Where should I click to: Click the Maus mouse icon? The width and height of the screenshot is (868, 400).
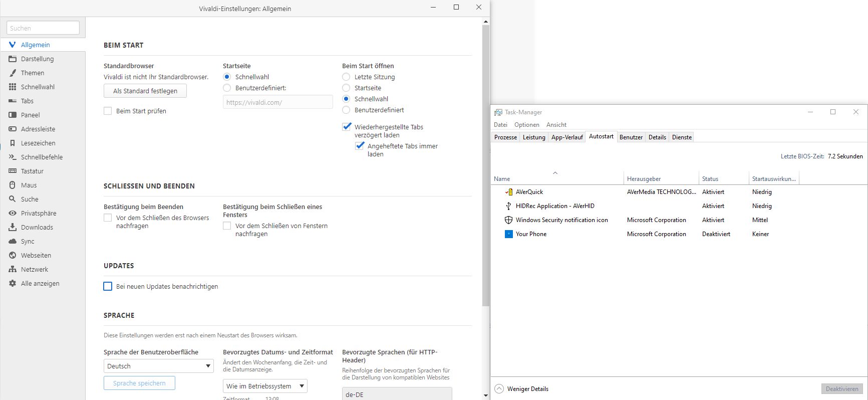[13, 185]
